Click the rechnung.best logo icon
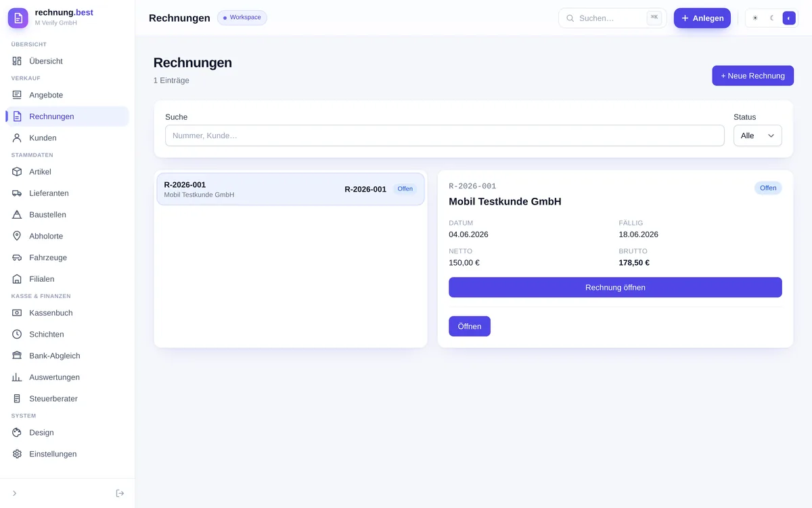Screen dimensions: 812x508 point(18,18)
